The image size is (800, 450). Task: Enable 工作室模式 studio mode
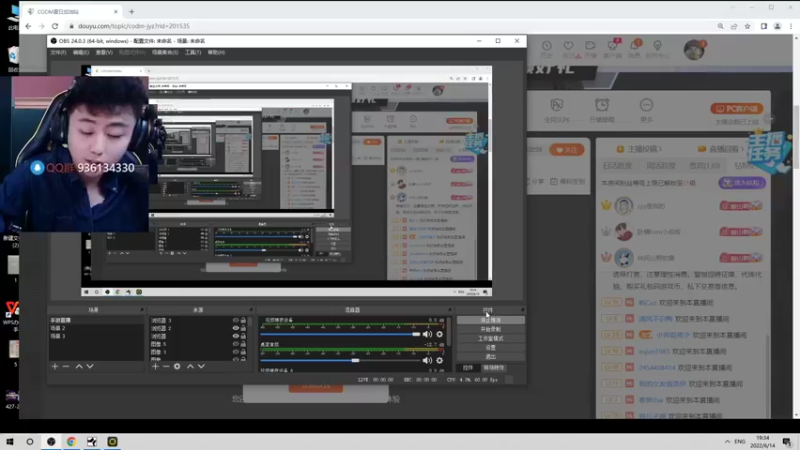point(490,338)
